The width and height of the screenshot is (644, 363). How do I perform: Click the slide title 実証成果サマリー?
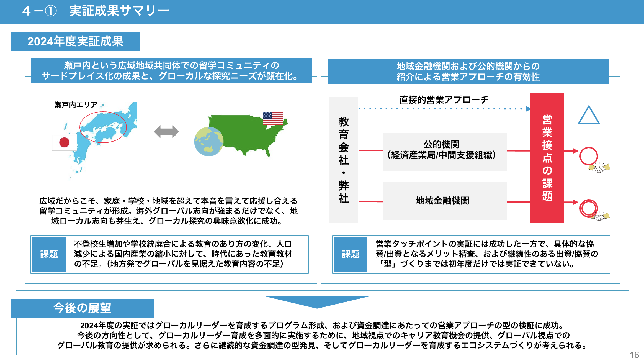pyautogui.click(x=119, y=11)
